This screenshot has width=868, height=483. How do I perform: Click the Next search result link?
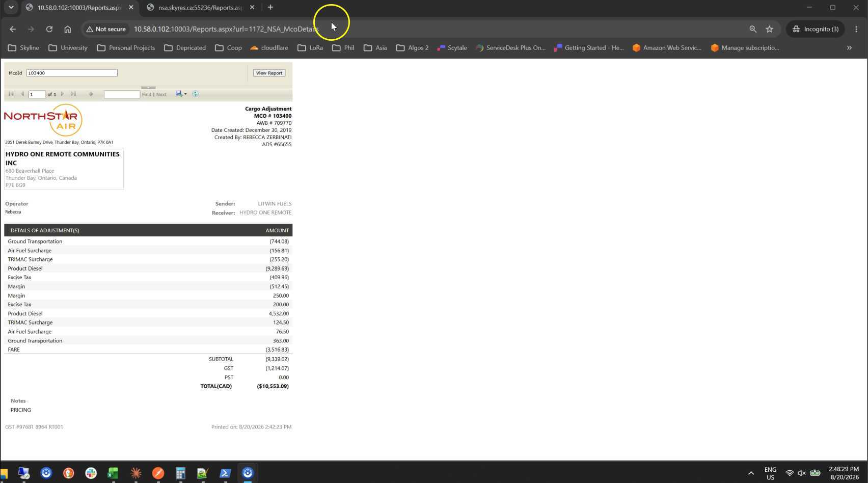161,94
